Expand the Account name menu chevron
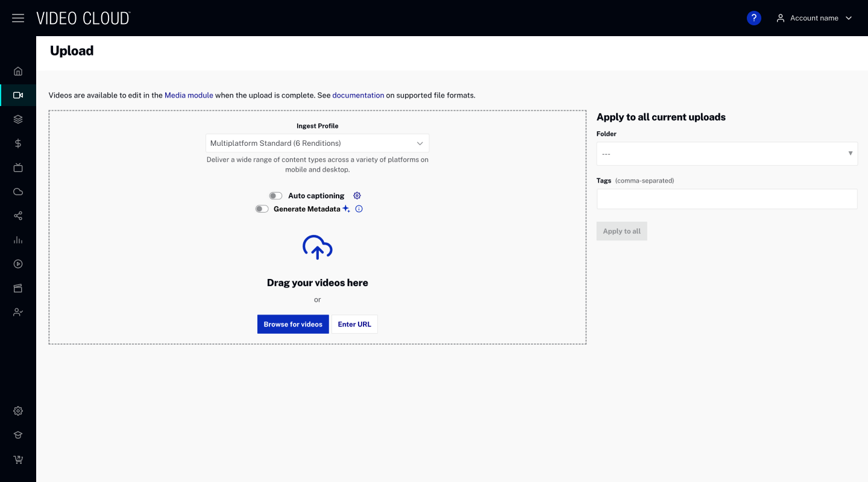Screen dimensions: 868x482 coord(849,18)
